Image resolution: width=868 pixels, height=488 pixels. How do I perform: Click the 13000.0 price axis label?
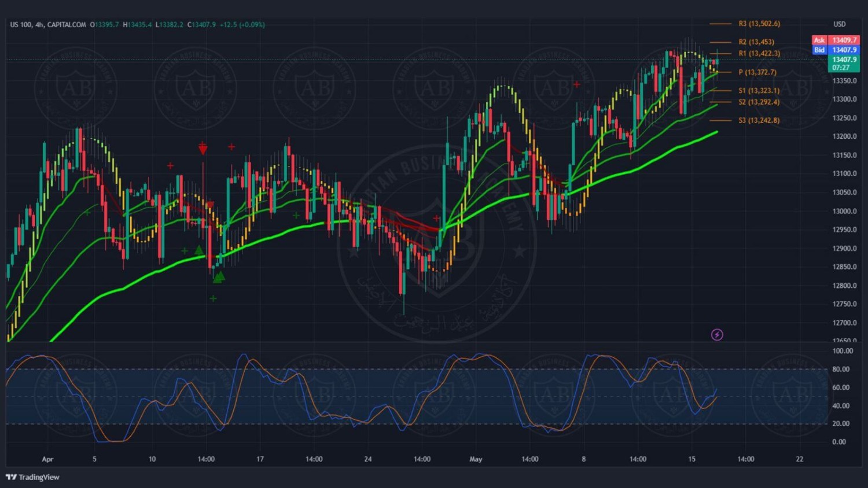tap(844, 211)
